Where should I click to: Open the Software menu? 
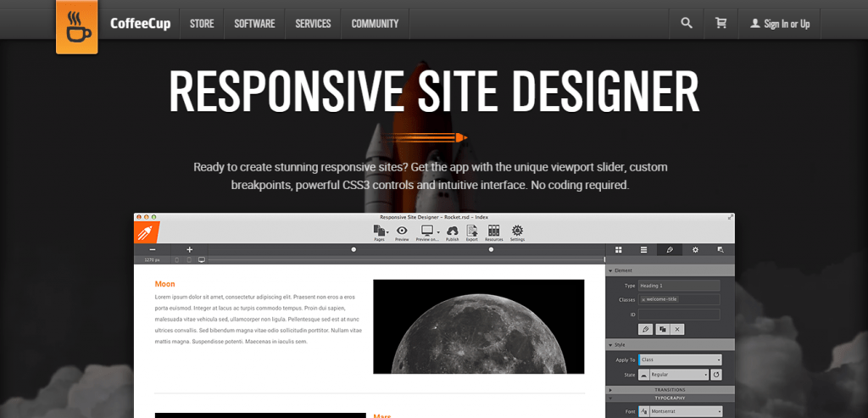(x=254, y=24)
